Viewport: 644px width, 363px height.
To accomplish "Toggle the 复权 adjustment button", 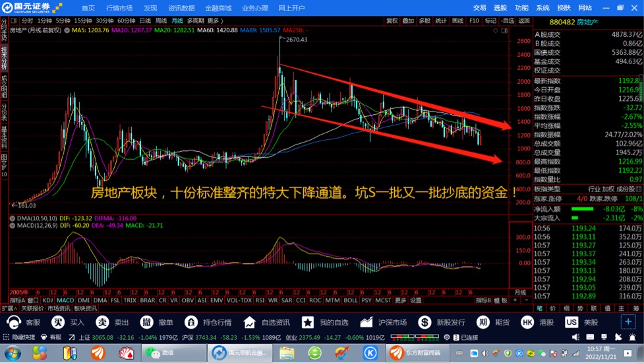I will [x=392, y=20].
